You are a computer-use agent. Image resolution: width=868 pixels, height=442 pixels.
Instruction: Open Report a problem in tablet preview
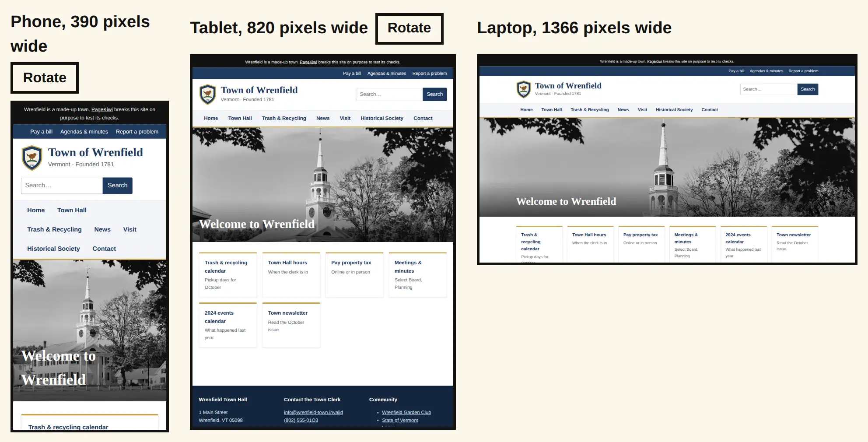coord(430,74)
